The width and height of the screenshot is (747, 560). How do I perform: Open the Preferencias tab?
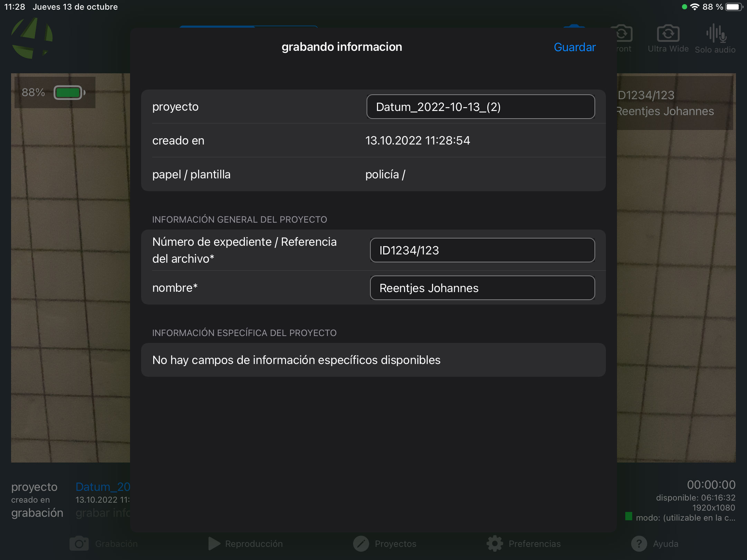tap(523, 544)
